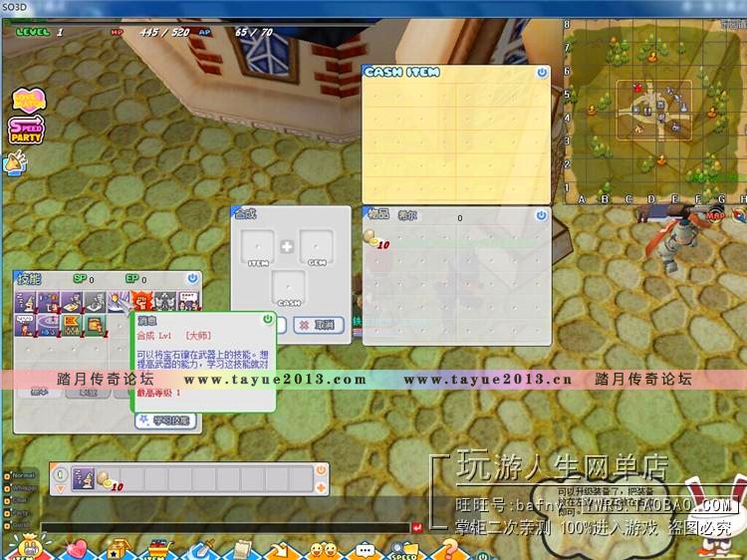Click the GEM slot in synthesis panel
This screenshot has height=560, width=747.
tap(317, 247)
